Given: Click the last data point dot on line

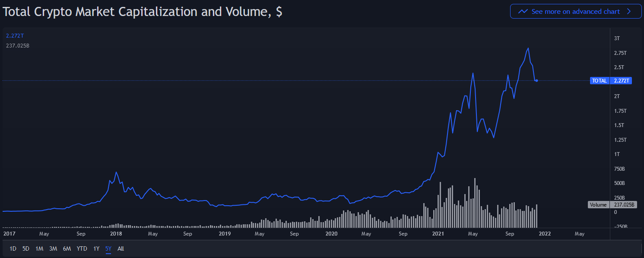Looking at the screenshot, I should 536,81.
